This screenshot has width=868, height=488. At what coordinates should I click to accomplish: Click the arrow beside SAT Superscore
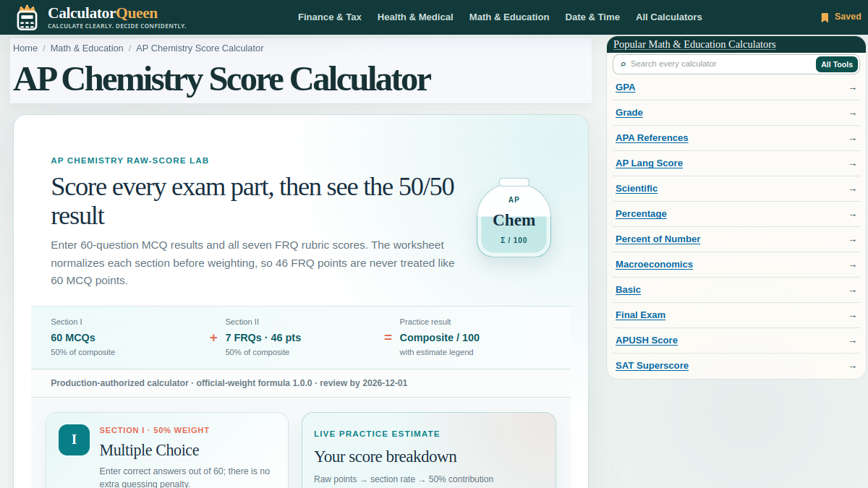(853, 367)
